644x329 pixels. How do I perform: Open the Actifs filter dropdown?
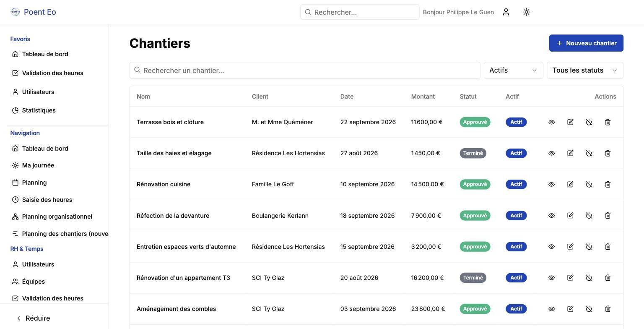[x=514, y=70]
